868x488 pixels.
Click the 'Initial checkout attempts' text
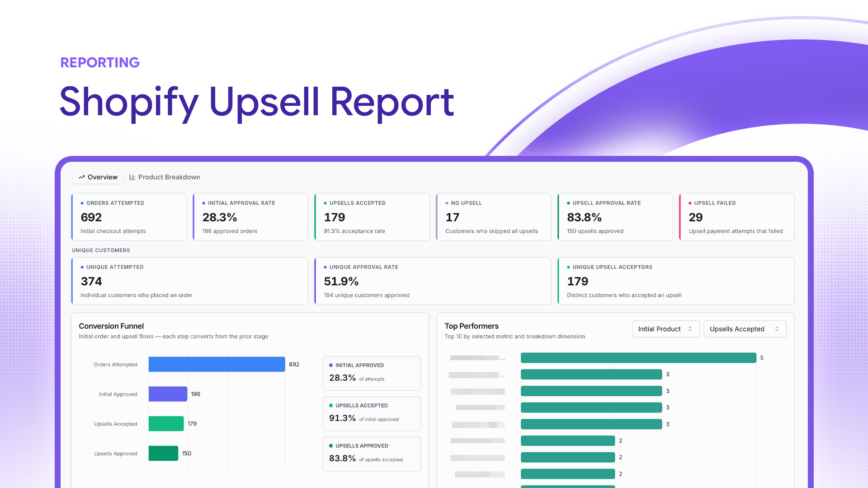[x=113, y=231]
